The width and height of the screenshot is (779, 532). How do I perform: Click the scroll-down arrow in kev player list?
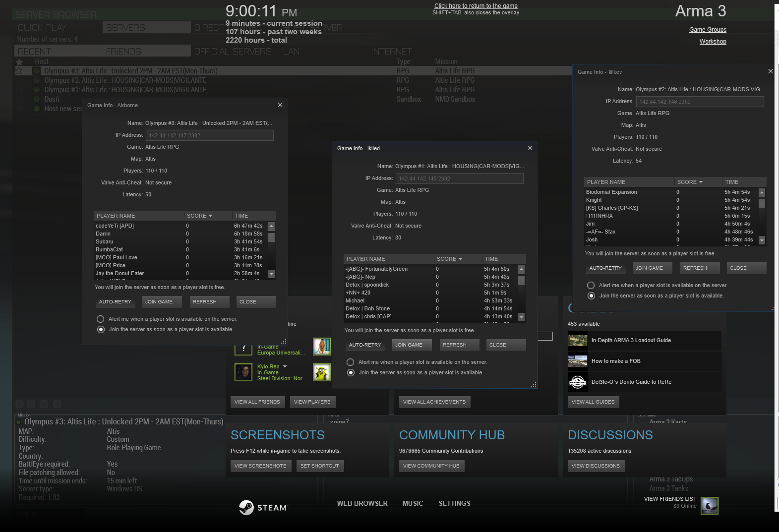tap(762, 240)
